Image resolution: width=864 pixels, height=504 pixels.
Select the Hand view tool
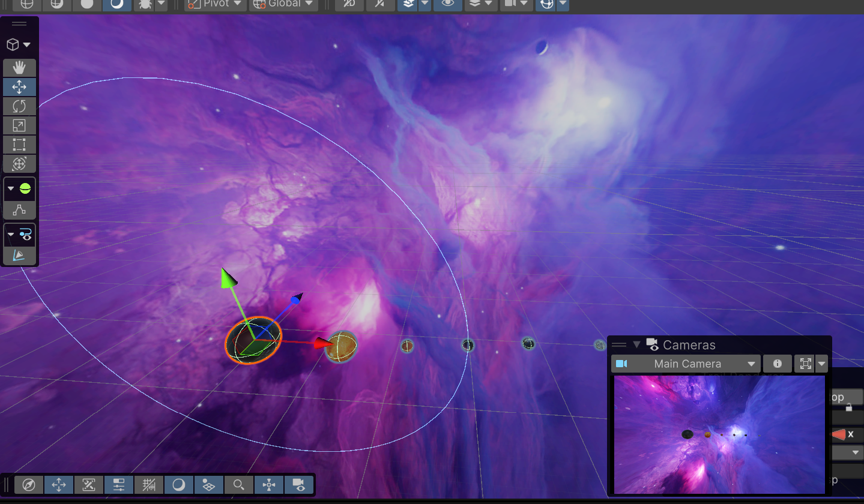click(19, 68)
